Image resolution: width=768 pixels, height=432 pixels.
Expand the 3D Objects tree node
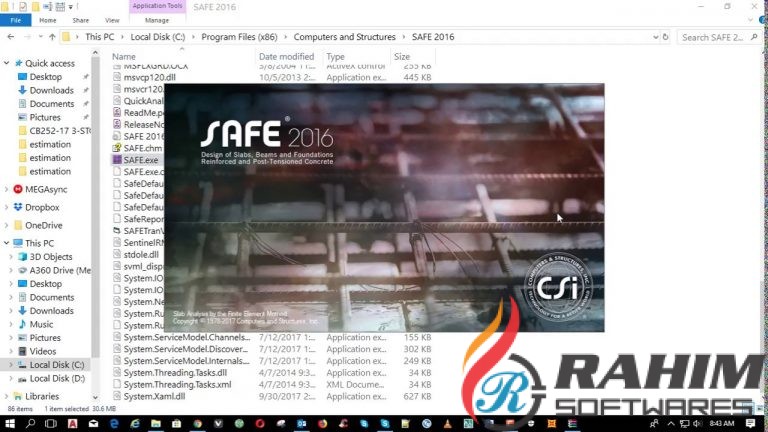tap(11, 257)
